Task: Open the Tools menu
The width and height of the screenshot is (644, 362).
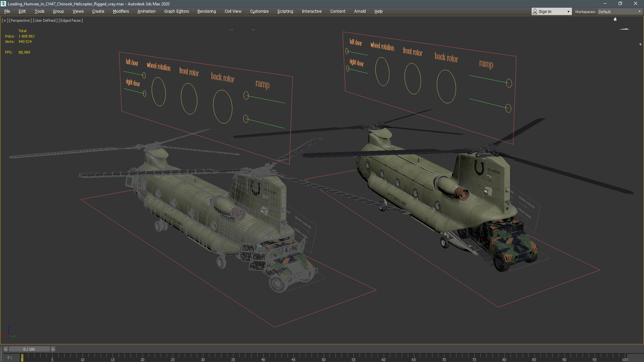Action: click(39, 11)
